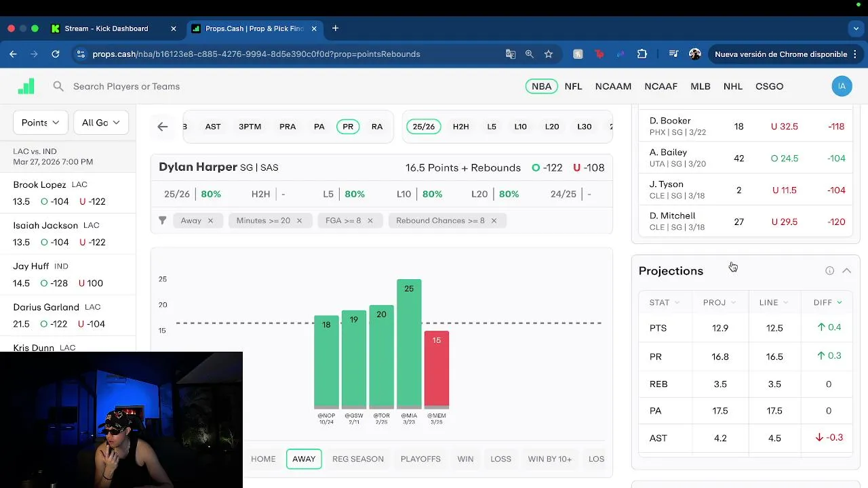Click the site info icon in address bar
Viewport: 868px width, 488px height.
click(81, 54)
